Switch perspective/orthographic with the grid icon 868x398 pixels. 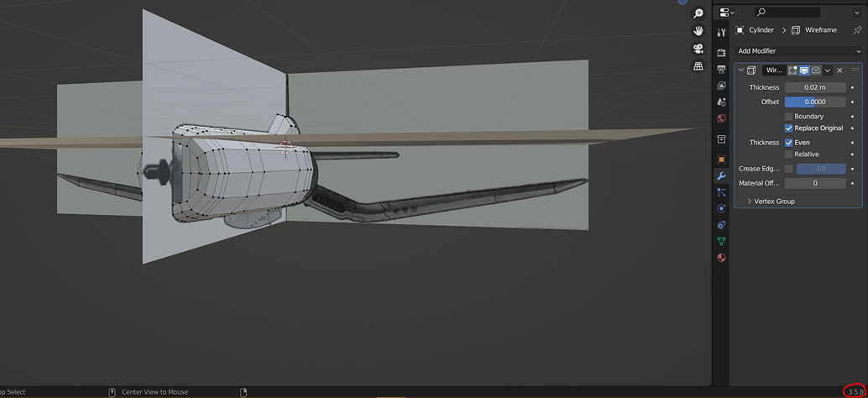point(698,65)
